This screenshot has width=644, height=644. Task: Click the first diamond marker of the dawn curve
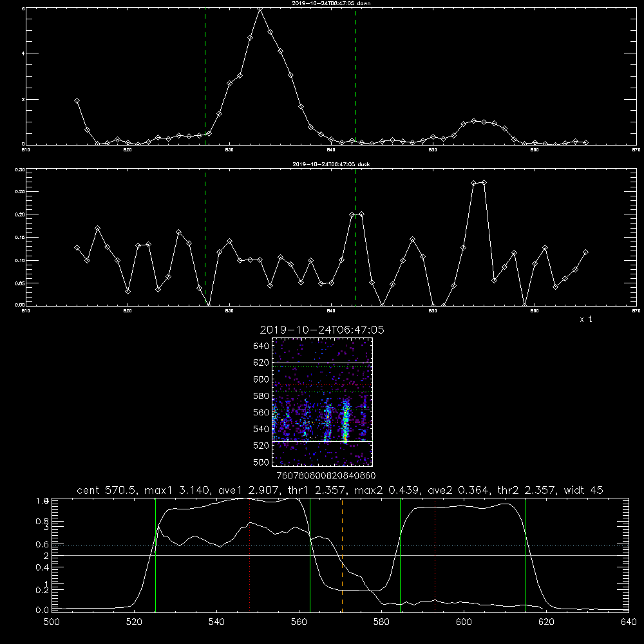click(77, 100)
